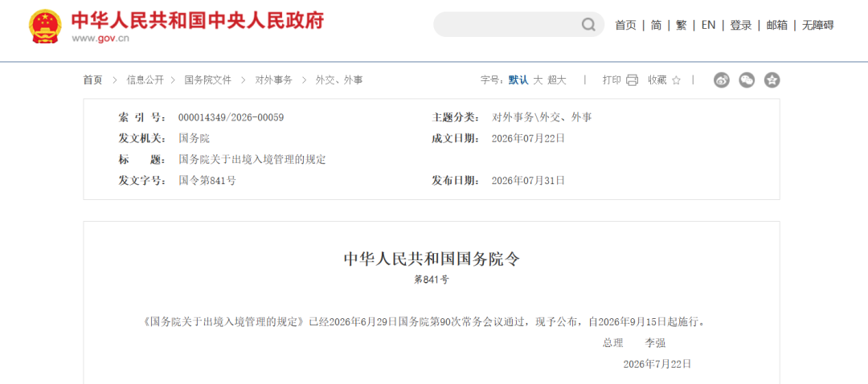Click topic category 对外事务\外交、外事

pos(542,118)
